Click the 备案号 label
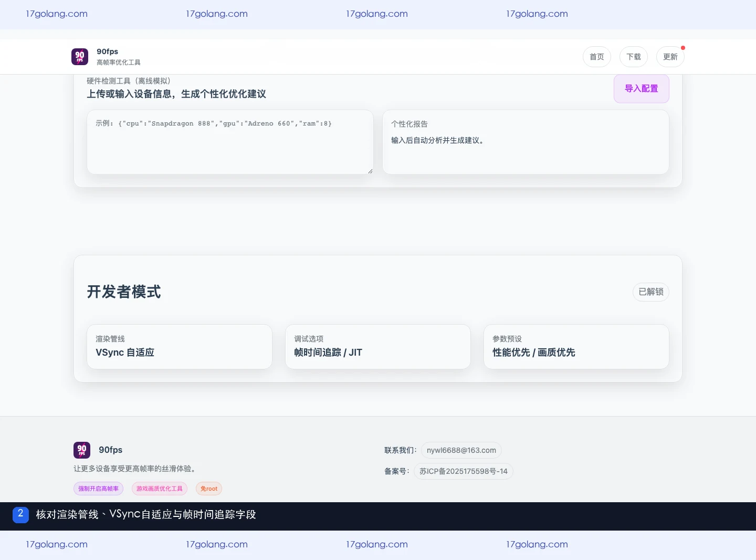The image size is (756, 560). (396, 471)
